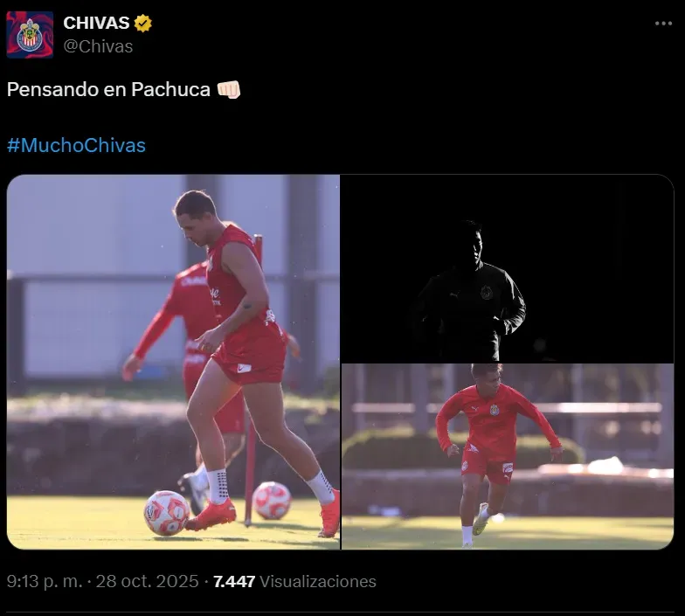Open the 7.447 Visualizaciones count
Image resolution: width=685 pixels, height=616 pixels.
tap(294, 582)
